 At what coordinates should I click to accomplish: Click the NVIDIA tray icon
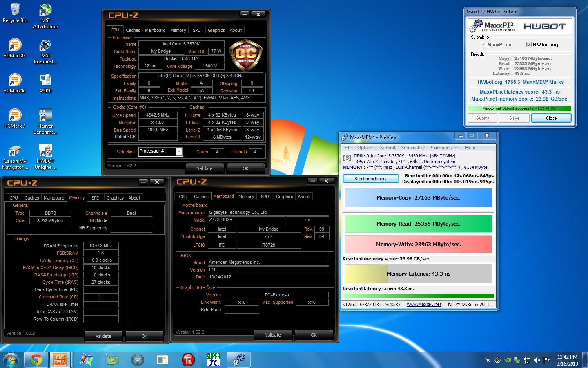[x=507, y=360]
